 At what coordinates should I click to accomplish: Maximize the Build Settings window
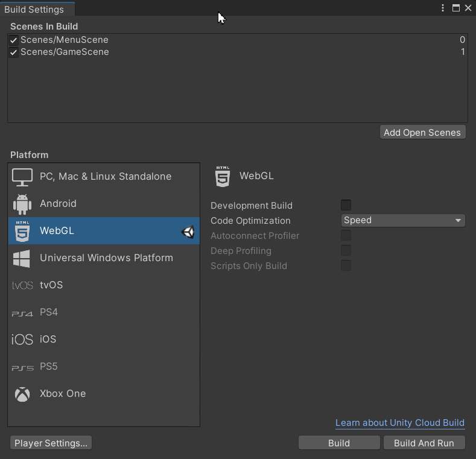click(455, 8)
